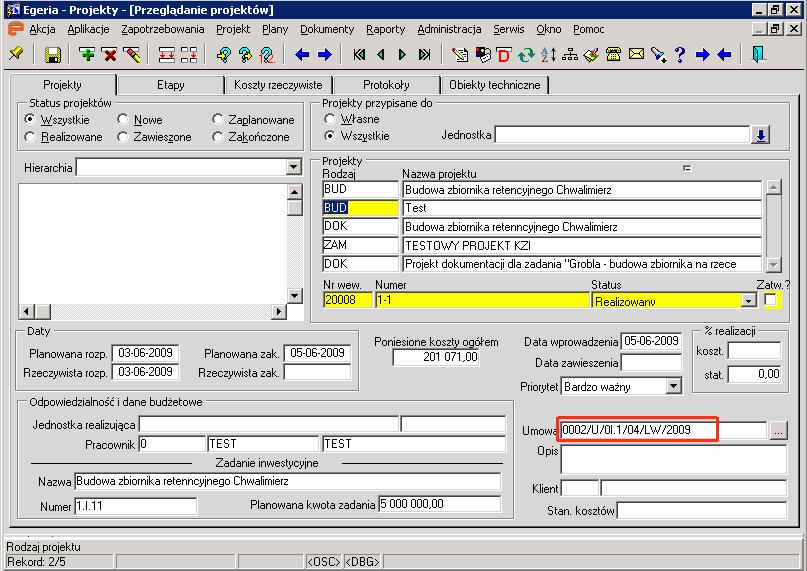Switch to the Obiekty techniczne tab
807x571 pixels.
point(495,85)
